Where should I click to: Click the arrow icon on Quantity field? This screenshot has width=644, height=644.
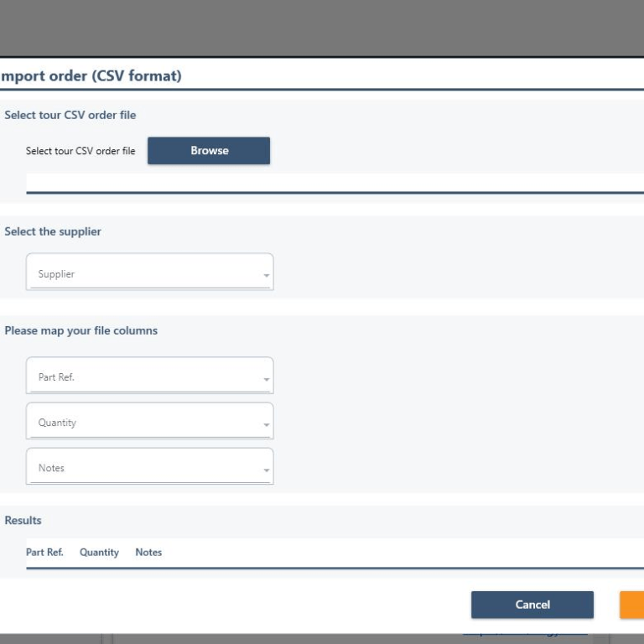(x=267, y=425)
